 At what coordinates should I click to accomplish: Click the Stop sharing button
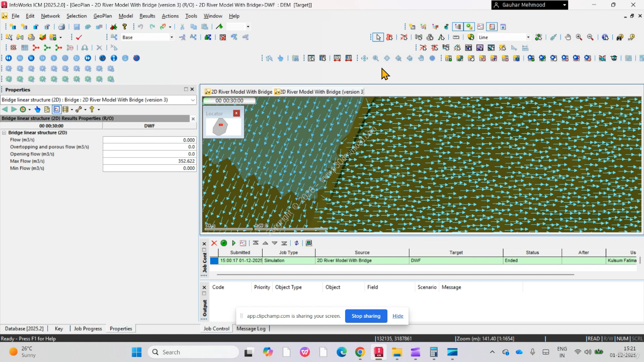click(366, 316)
